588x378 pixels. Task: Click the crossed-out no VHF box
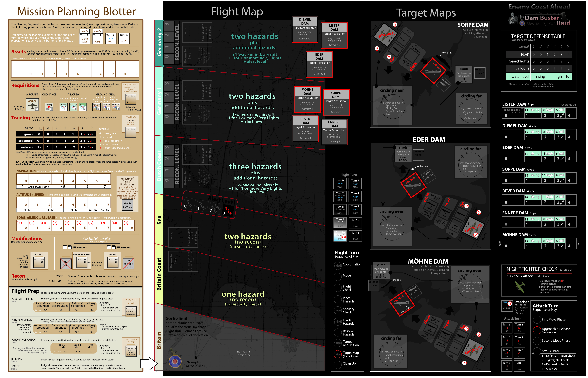[66, 264]
